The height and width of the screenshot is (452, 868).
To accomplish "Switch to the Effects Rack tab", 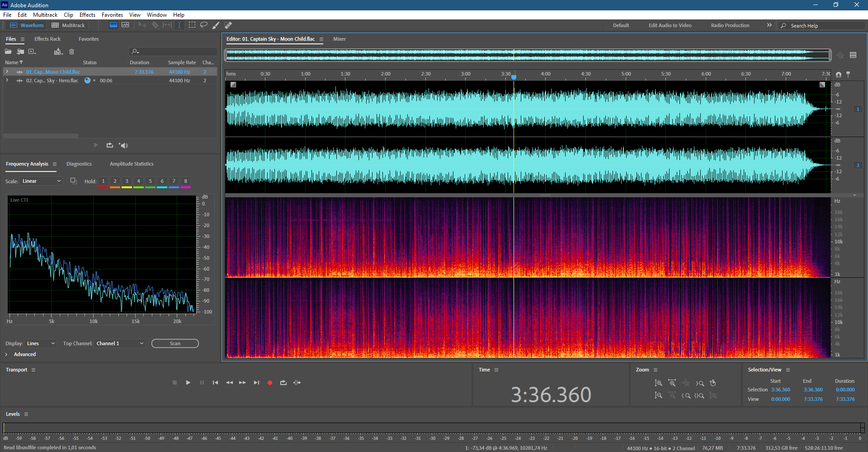I will coord(47,39).
